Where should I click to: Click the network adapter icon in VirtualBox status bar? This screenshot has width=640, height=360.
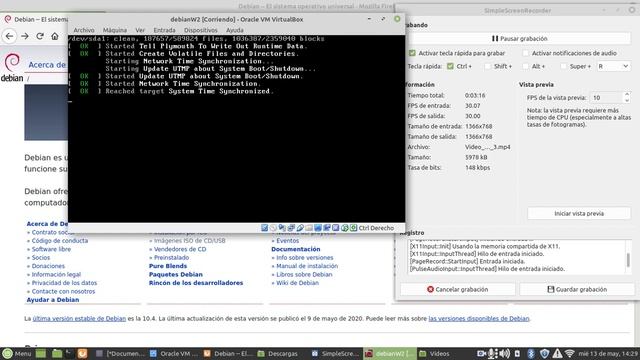click(x=291, y=228)
